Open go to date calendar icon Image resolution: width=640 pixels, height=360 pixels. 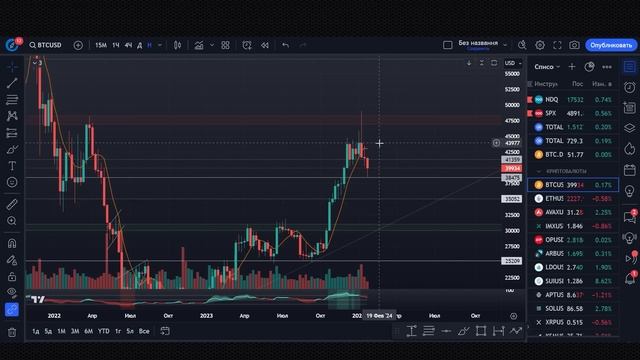(x=165, y=331)
